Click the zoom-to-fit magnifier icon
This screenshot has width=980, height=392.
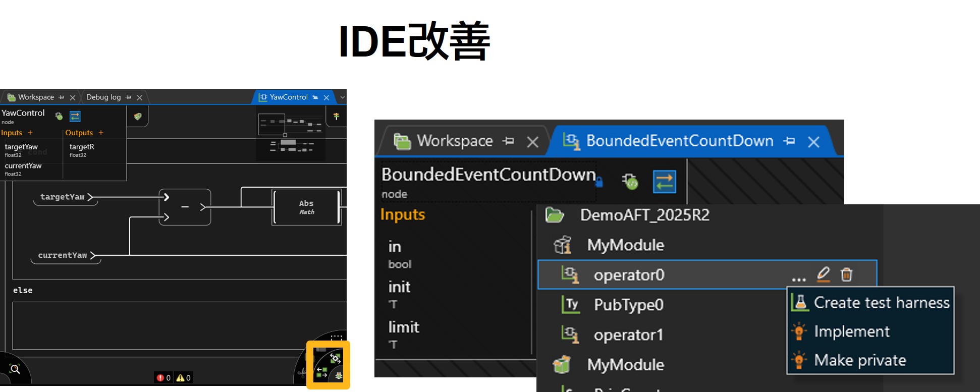[15, 369]
